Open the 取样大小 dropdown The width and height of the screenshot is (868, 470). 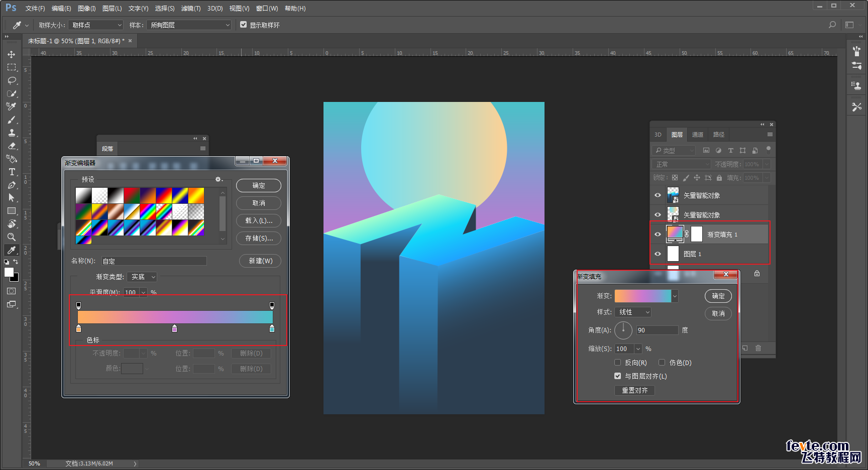[x=96, y=25]
